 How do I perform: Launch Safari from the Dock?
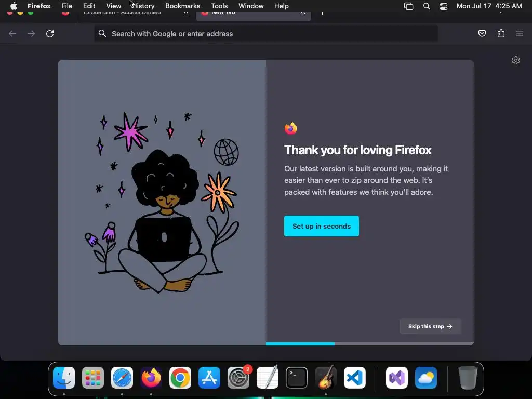122,378
